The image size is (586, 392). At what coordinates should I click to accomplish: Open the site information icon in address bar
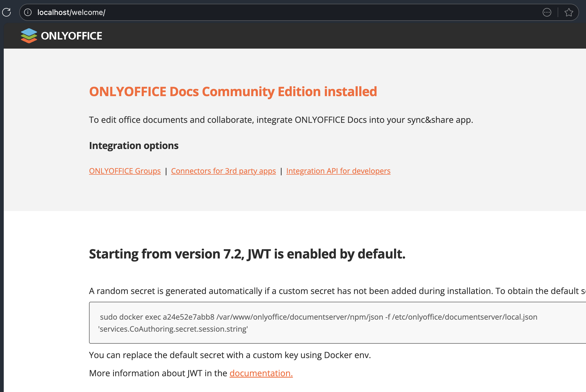pyautogui.click(x=28, y=12)
